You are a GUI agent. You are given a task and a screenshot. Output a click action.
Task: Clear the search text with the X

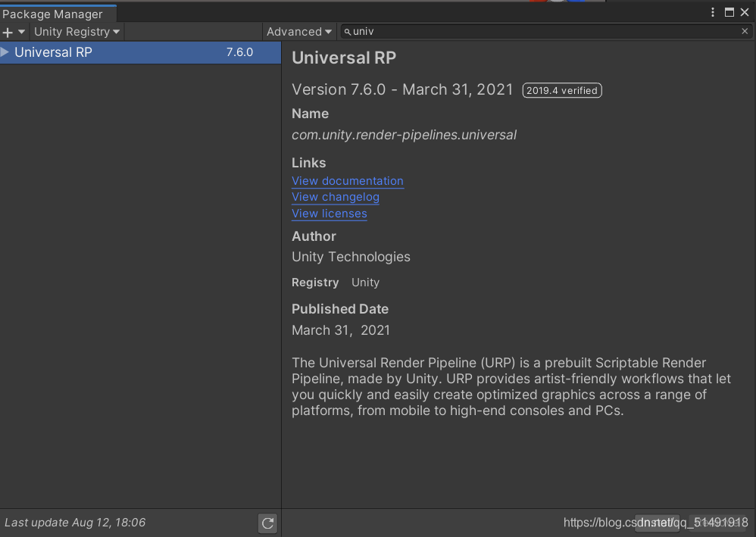745,31
